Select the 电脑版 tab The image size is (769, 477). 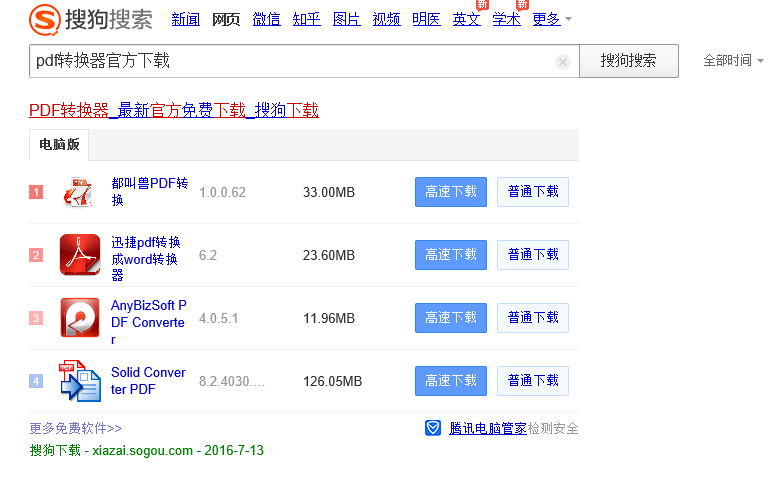[x=59, y=145]
